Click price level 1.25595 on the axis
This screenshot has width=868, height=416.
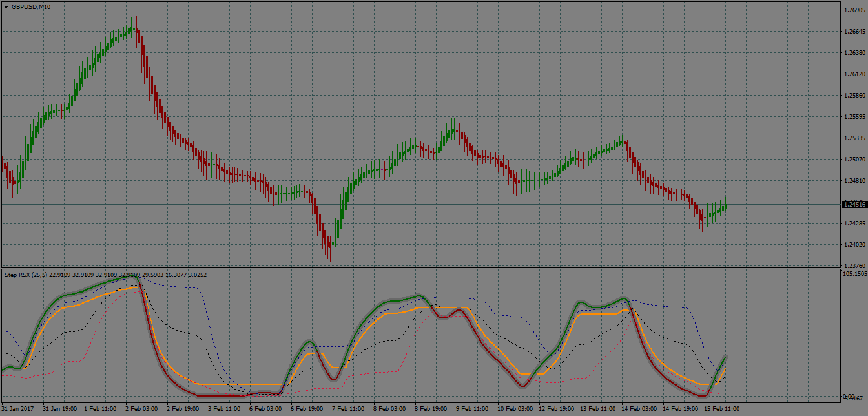pos(855,116)
